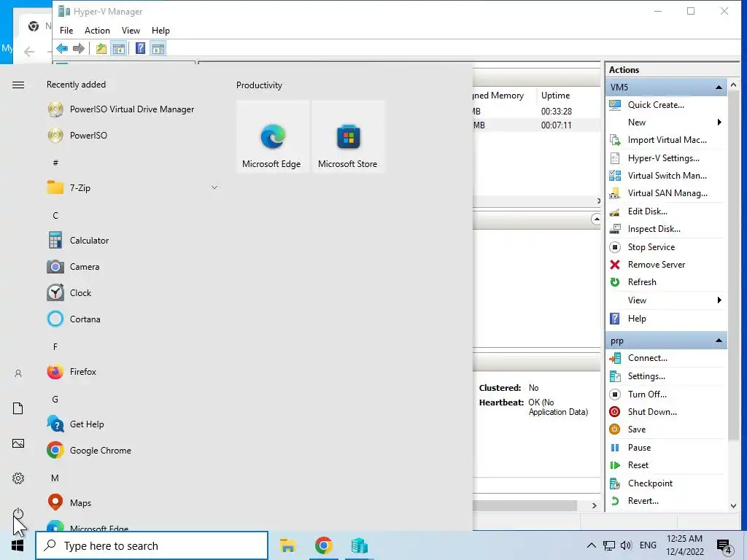Open the Action menu

(97, 31)
